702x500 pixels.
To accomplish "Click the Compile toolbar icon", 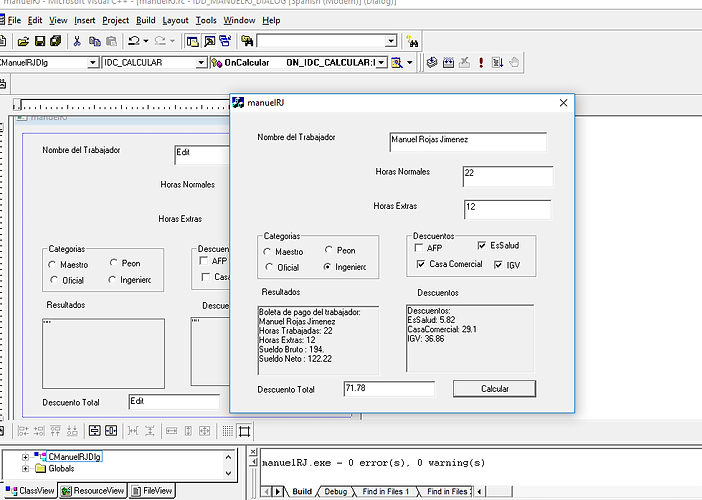I will [x=432, y=62].
